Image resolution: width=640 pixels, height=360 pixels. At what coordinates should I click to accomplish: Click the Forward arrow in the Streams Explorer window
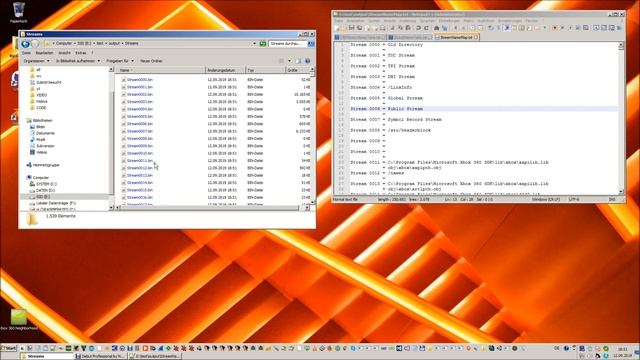[35, 44]
